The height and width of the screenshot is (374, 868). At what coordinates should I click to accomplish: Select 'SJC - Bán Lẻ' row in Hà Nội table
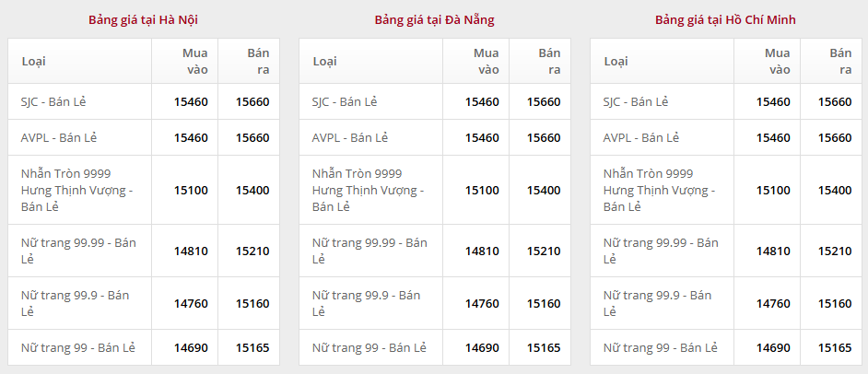59,101
